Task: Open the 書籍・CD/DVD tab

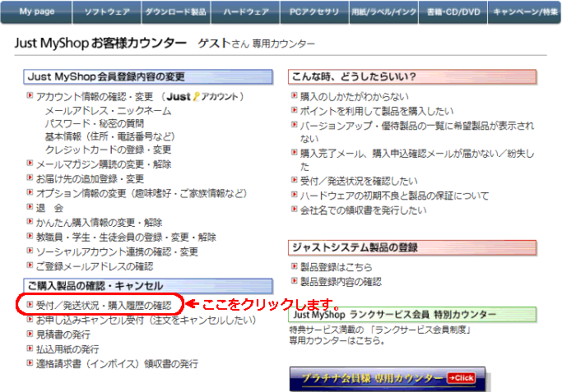Action: click(x=453, y=12)
